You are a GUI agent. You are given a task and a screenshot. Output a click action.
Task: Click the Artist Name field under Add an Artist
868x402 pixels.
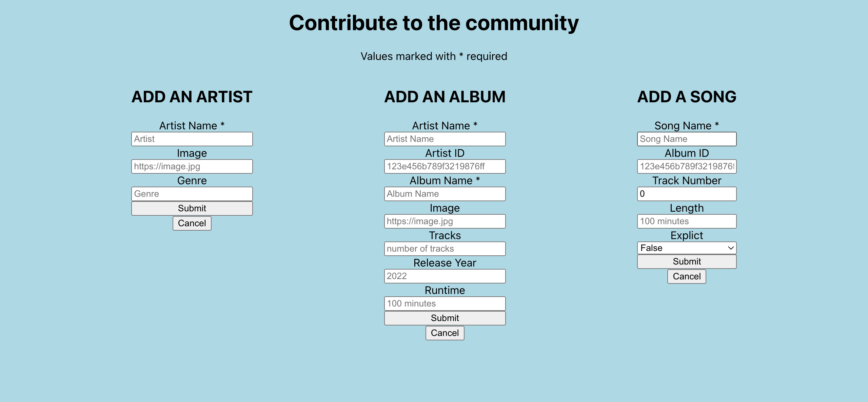point(192,139)
